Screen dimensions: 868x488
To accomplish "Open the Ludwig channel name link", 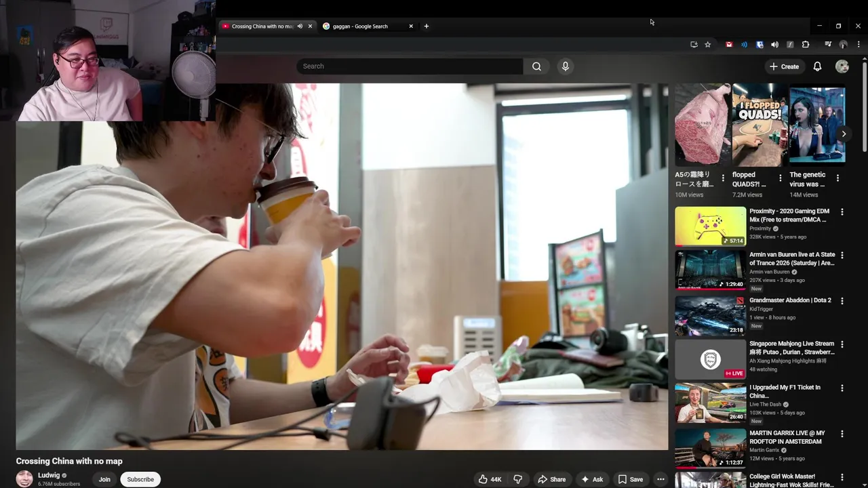I will tap(49, 476).
